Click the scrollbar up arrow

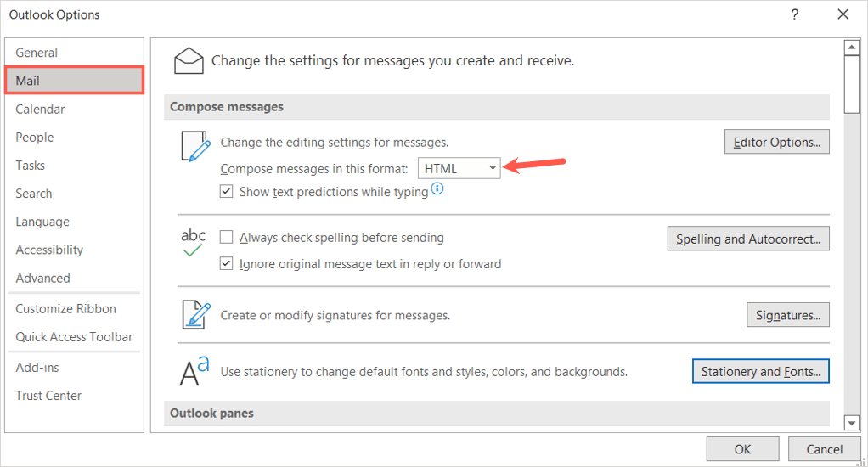tap(851, 47)
